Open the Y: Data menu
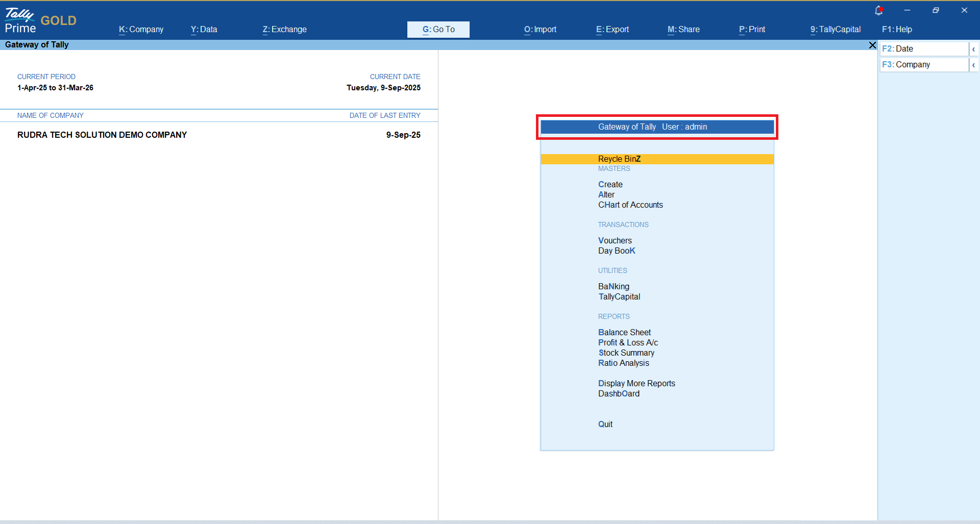980x524 pixels. click(x=204, y=30)
